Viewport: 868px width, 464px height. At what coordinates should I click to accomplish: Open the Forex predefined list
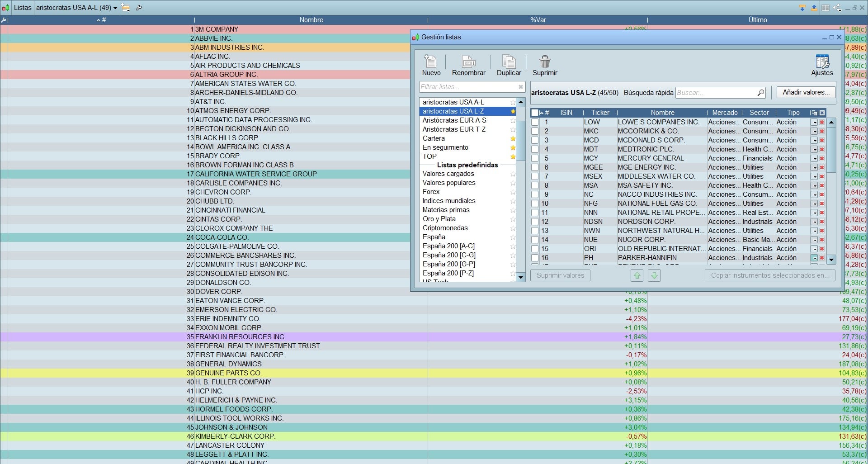pos(467,192)
